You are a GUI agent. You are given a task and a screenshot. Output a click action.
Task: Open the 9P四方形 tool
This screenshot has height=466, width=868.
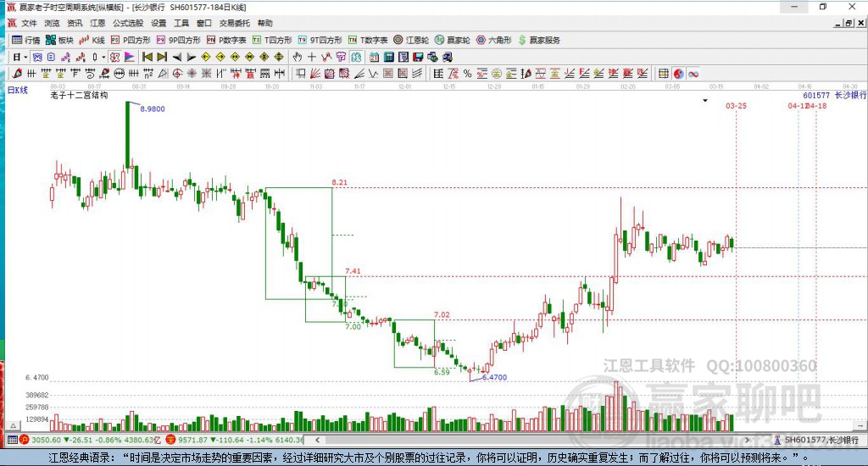point(178,40)
